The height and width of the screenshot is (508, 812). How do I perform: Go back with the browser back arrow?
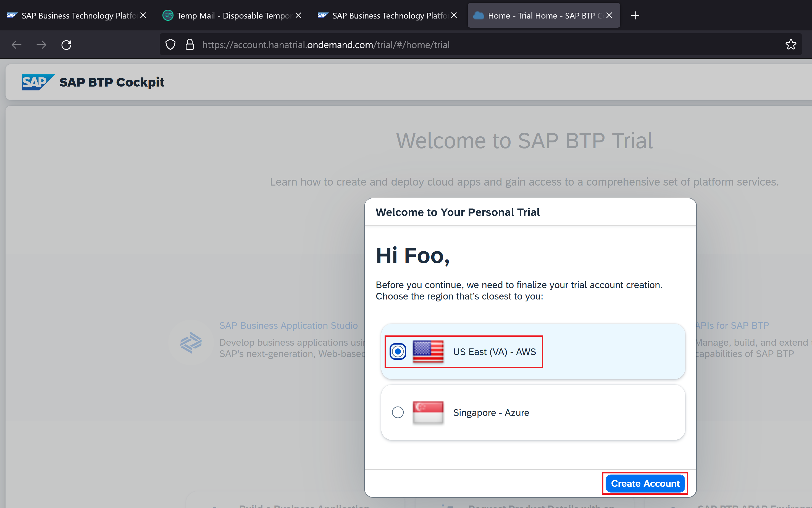tap(17, 45)
